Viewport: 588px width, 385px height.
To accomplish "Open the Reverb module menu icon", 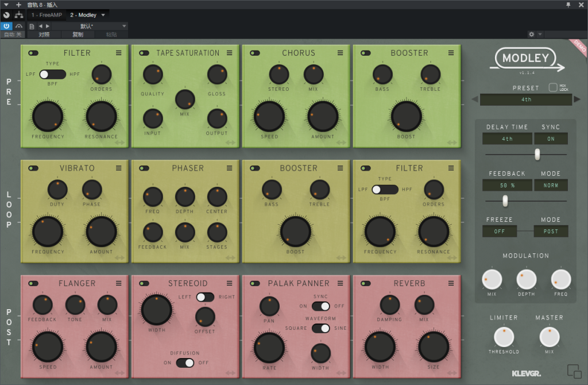I will point(451,283).
